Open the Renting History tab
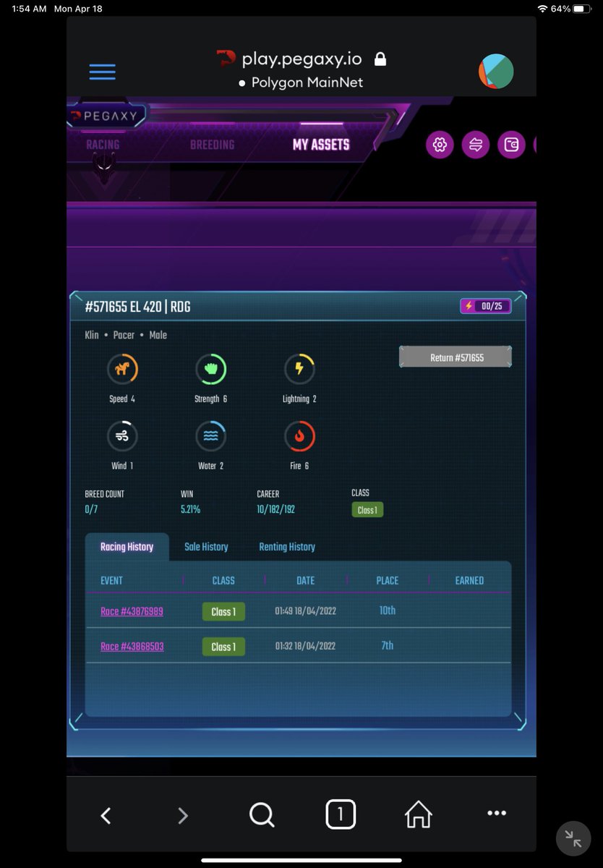Screen dimensions: 603x868 pyautogui.click(x=287, y=547)
